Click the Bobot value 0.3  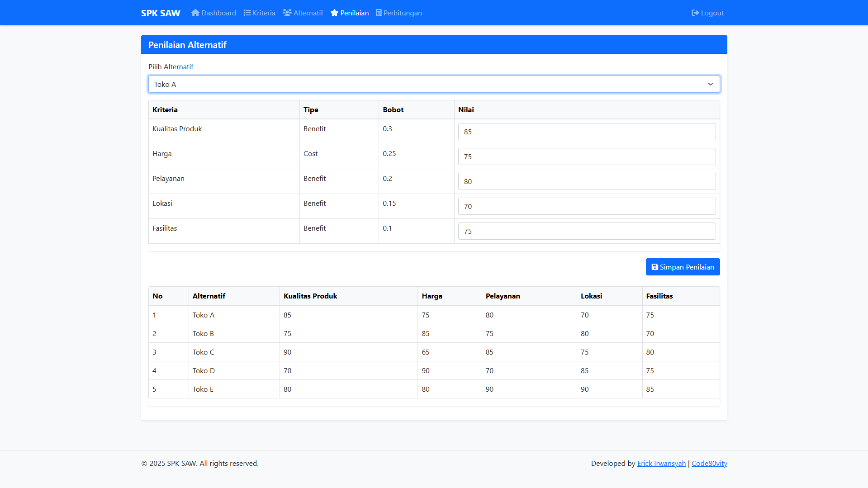(387, 128)
